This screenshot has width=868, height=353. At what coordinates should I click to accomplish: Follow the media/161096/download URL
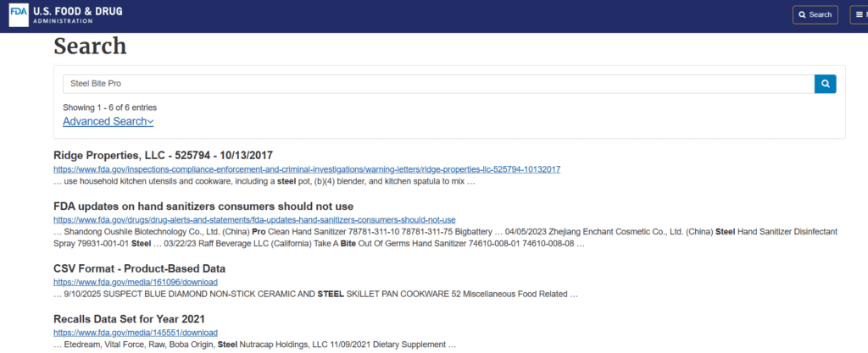coord(136,282)
